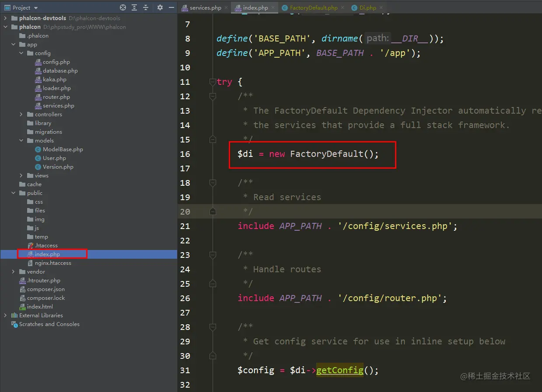Close the services.php tab
The height and width of the screenshot is (392, 542).
click(226, 7)
